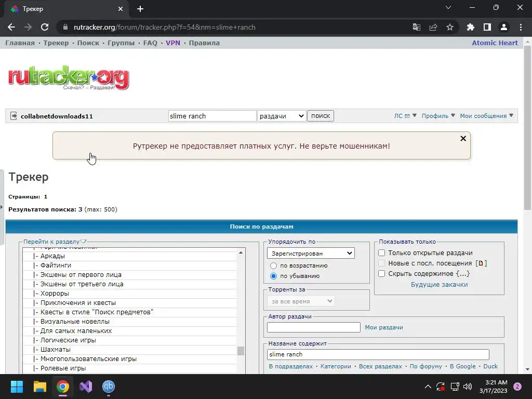Click the В Google search link
532x399 pixels.
[463, 366]
